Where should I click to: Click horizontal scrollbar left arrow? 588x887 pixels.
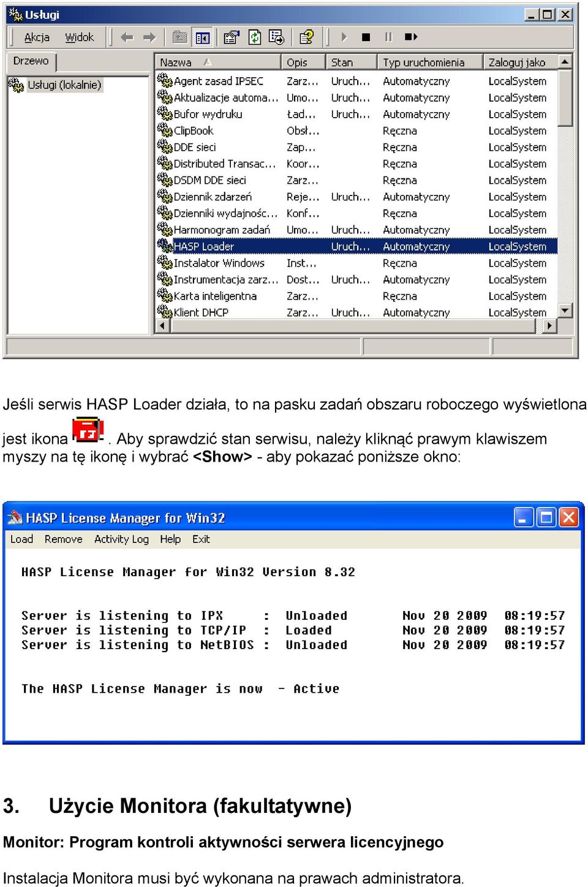(x=163, y=326)
